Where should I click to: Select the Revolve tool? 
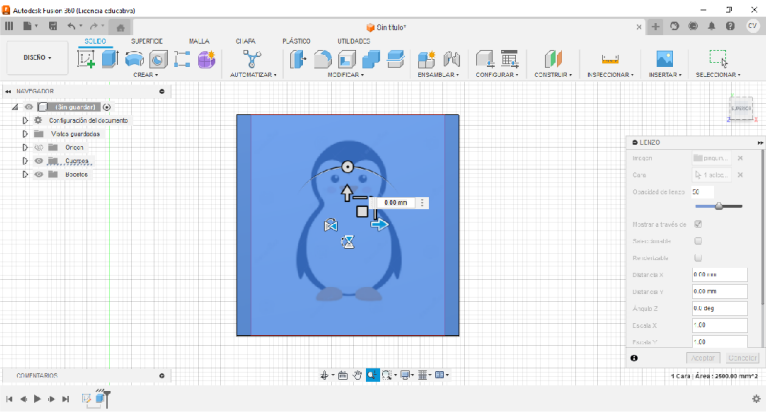[134, 60]
